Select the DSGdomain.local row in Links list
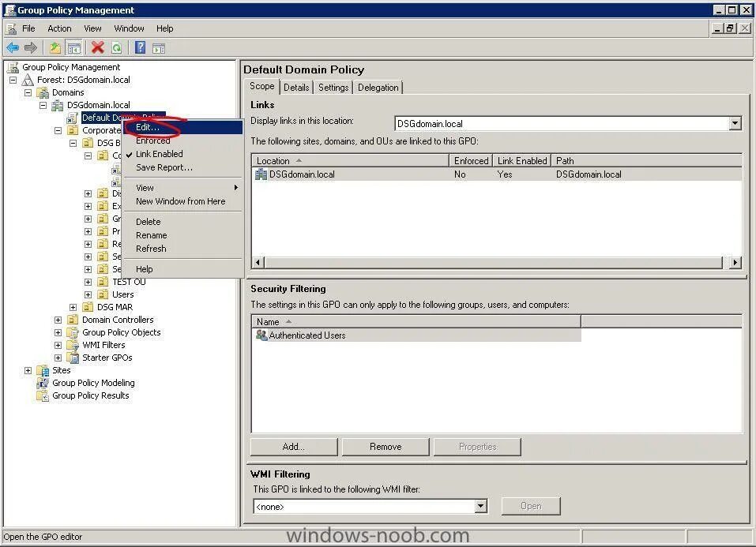Screen dimensions: 756x547 (497, 174)
